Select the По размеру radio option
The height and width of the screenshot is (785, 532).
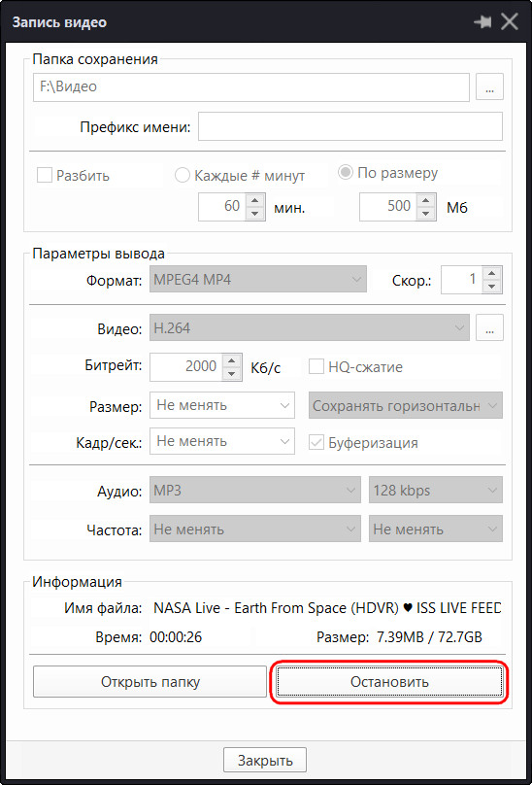[x=346, y=173]
